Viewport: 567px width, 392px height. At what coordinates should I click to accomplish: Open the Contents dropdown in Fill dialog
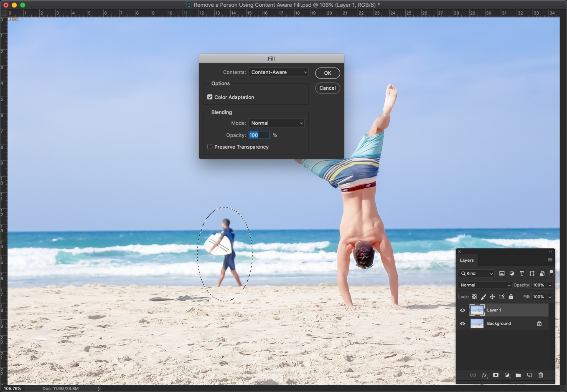click(x=278, y=72)
